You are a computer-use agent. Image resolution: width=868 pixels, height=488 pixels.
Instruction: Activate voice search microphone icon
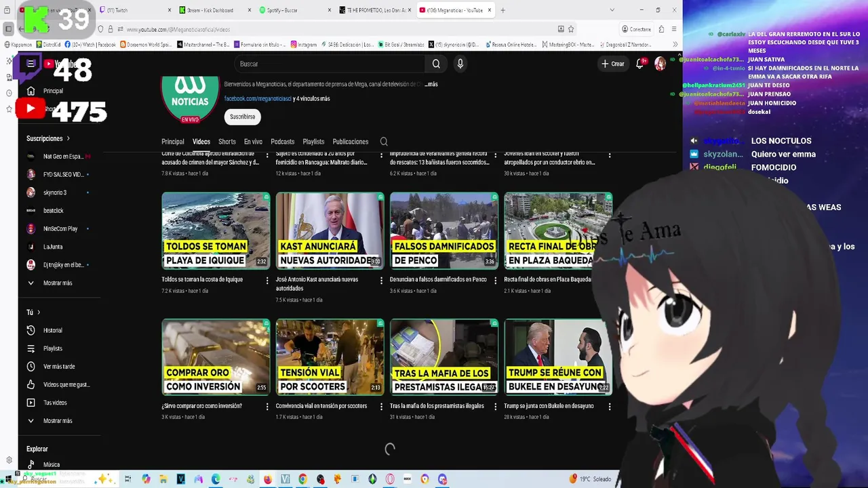pyautogui.click(x=460, y=64)
